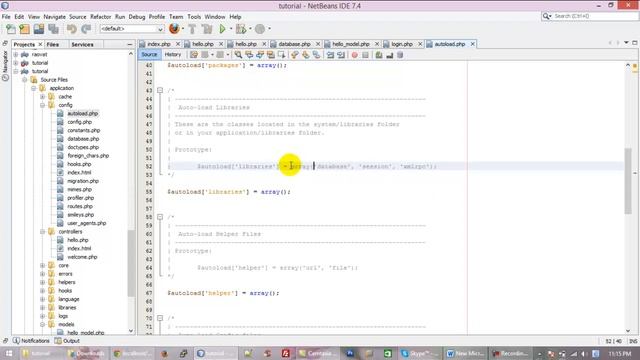This screenshot has width=640, height=360.
Task: Open the editor tabs document list arrow
Action: point(626,43)
